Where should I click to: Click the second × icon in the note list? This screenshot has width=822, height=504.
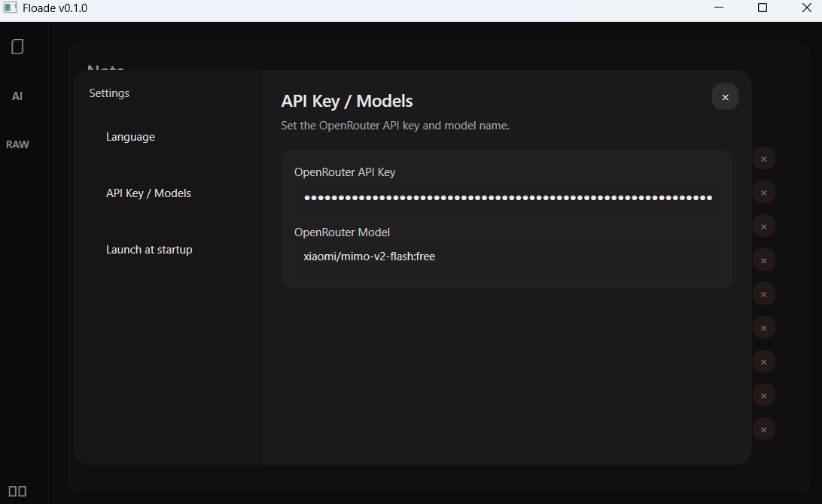click(764, 192)
